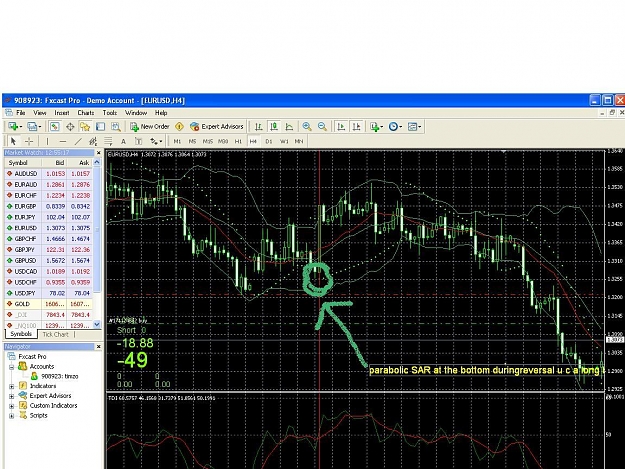Toggle Chart Shift
625x469 pixels.
(x=356, y=127)
